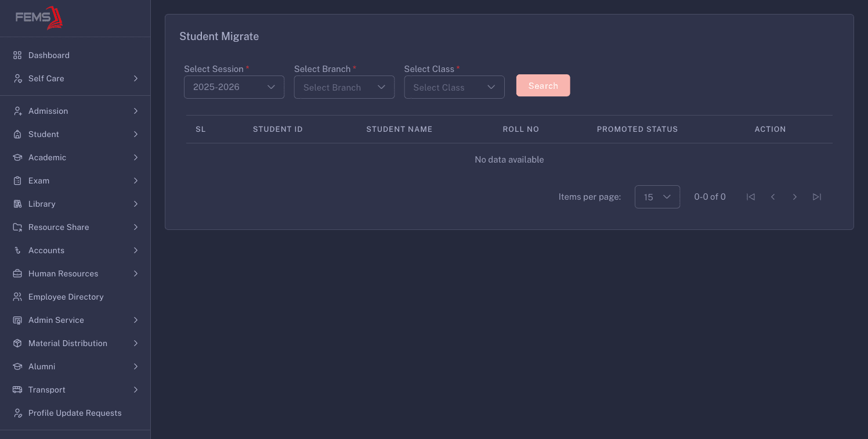Screen dimensions: 868x439
Task: Expand the Student menu chevron
Action: [x=135, y=134]
